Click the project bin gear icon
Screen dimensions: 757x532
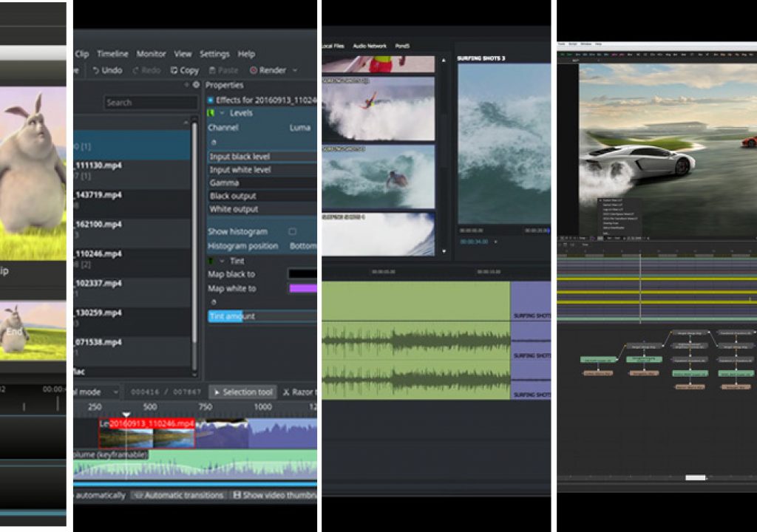point(196,85)
